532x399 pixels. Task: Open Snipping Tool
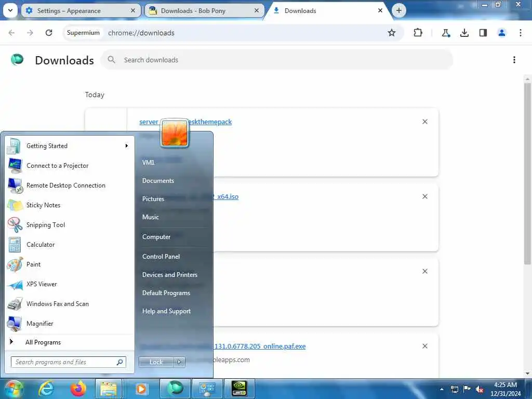pyautogui.click(x=70, y=224)
